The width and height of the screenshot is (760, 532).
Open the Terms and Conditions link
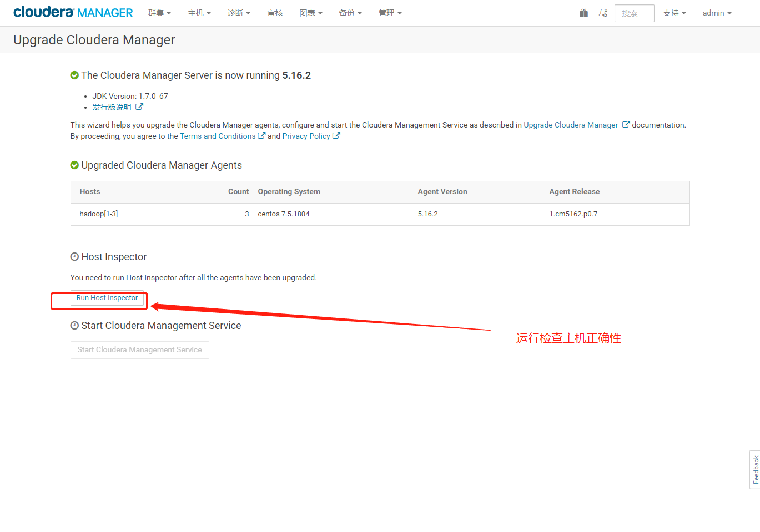click(218, 136)
